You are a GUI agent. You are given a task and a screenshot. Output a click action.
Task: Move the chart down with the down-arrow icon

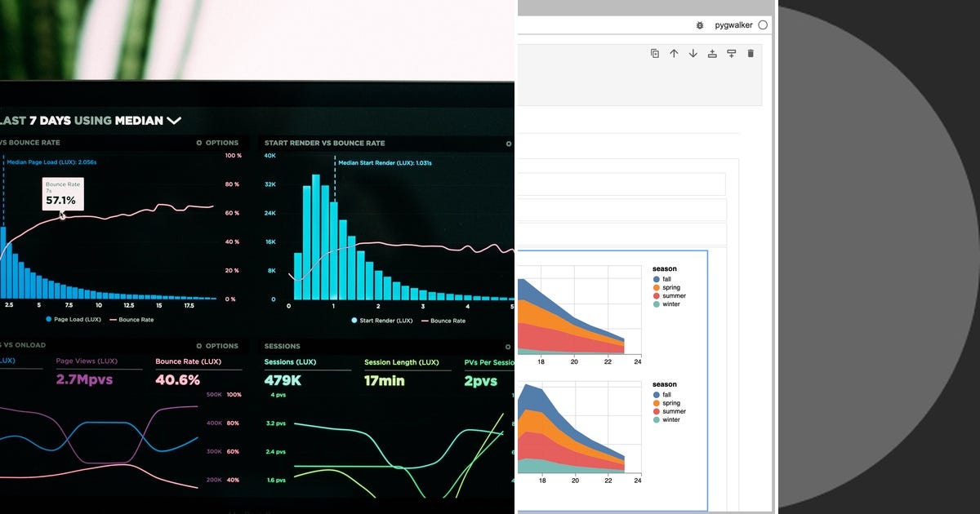(693, 53)
